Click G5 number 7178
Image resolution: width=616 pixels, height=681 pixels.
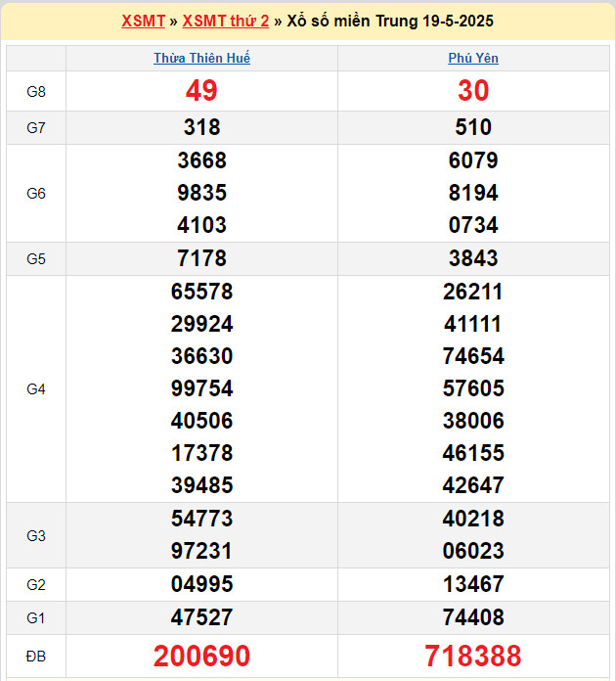(x=201, y=258)
